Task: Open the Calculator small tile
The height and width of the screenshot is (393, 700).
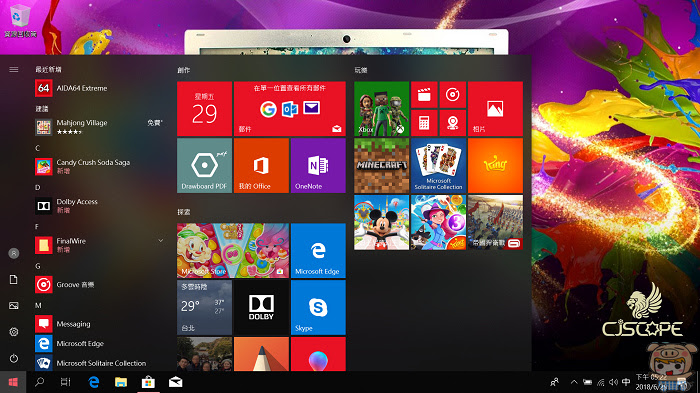Action: pyautogui.click(x=424, y=123)
